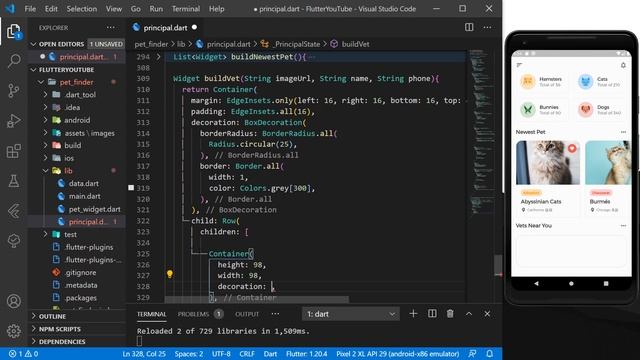Tap the Hamsters category card in emulator
The height and width of the screenshot is (360, 640).
[x=542, y=82]
